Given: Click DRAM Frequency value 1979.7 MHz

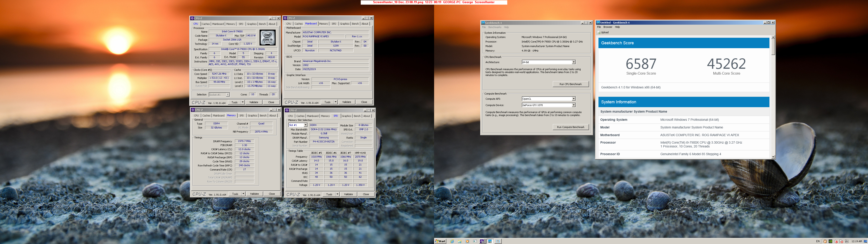Looking at the screenshot, I should [x=244, y=141].
